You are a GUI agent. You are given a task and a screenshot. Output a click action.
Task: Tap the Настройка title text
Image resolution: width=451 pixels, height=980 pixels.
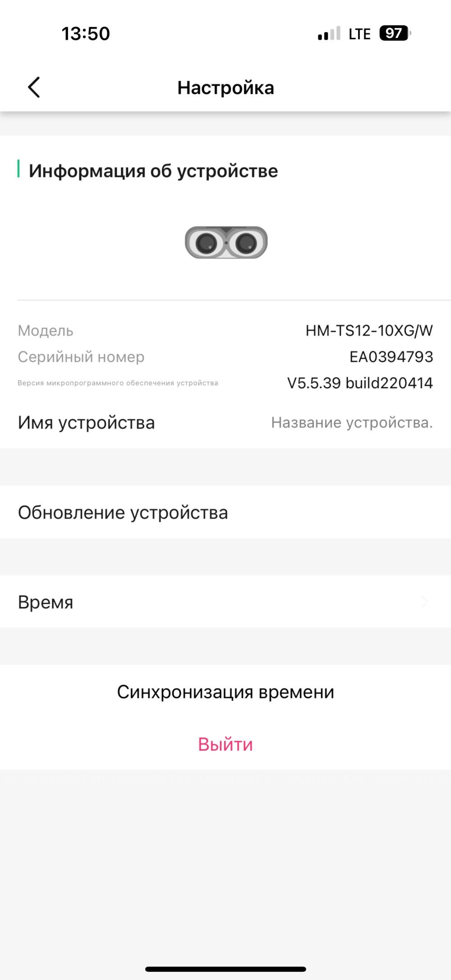pyautogui.click(x=225, y=87)
